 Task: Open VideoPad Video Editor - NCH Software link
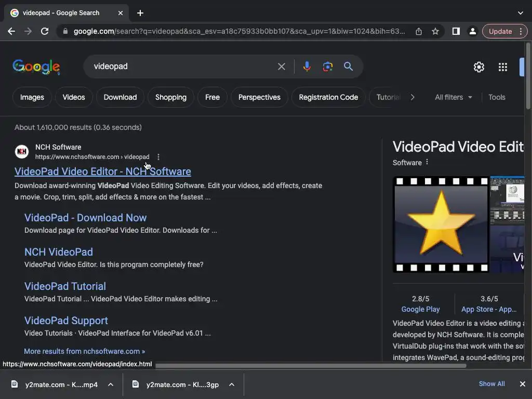pos(102,171)
